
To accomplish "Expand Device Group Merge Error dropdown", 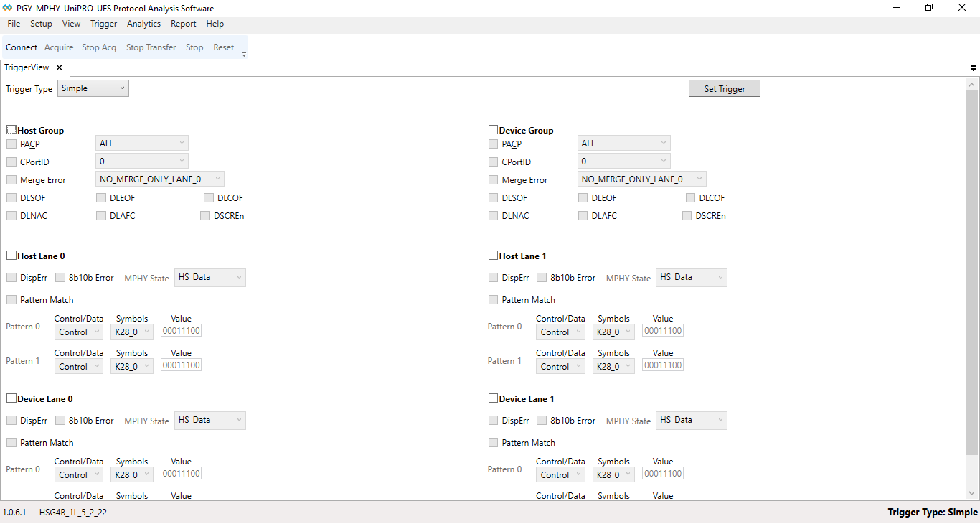I will click(641, 179).
